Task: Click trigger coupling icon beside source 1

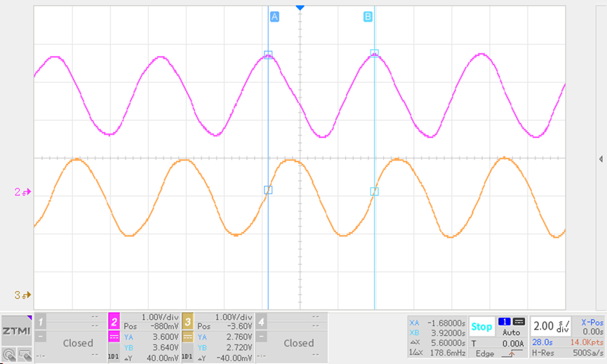Action: point(519,322)
